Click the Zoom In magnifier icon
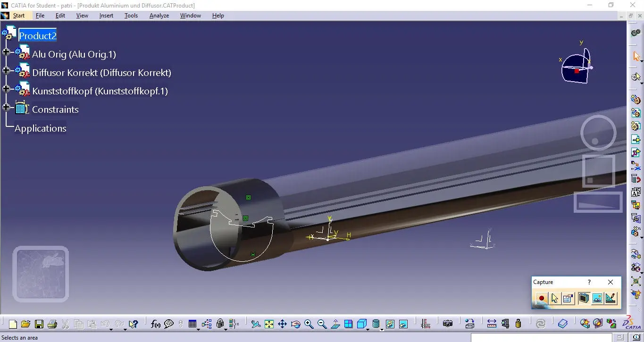Viewport: 644px width, 342px height. tap(309, 324)
